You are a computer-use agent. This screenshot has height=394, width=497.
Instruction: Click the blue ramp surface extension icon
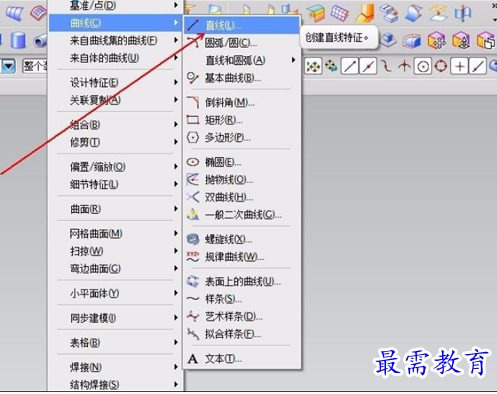point(413,13)
